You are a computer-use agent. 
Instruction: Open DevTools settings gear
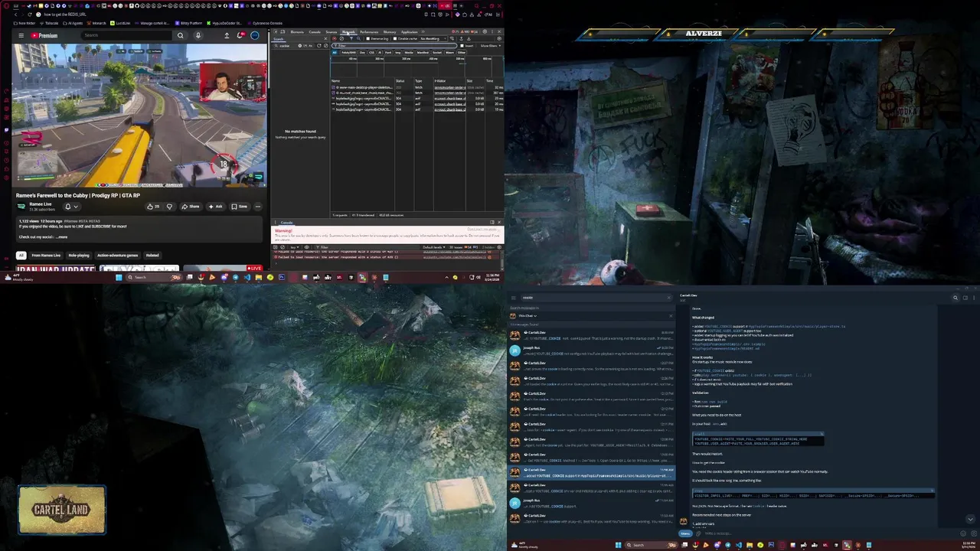click(x=485, y=32)
